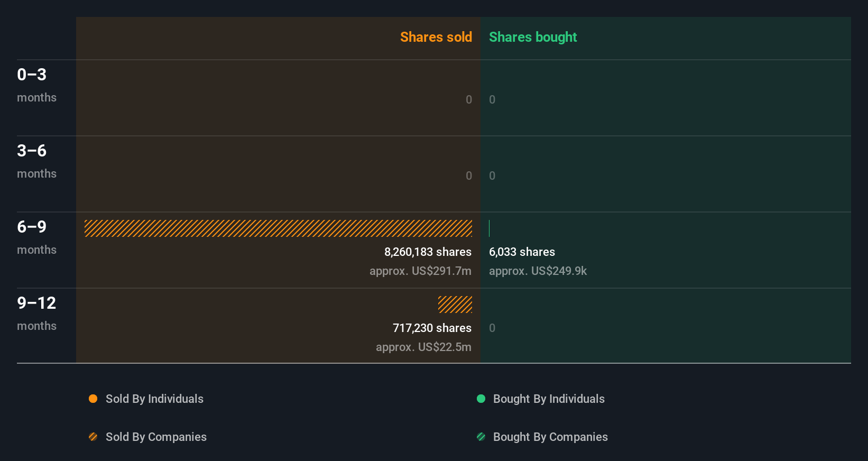This screenshot has height=461, width=868.
Task: Click the striped Bought By Companies legend icon
Action: click(481, 437)
